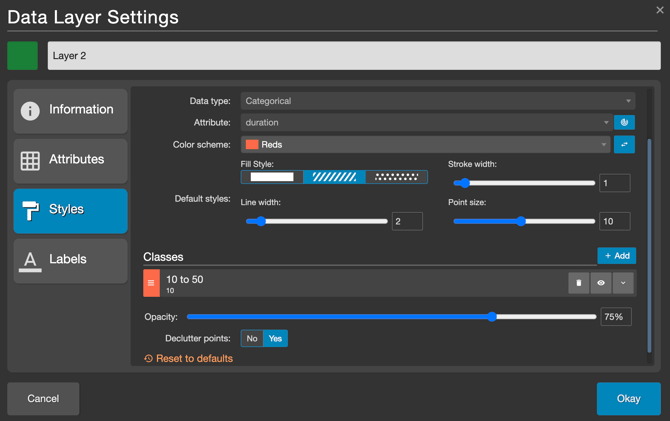Expand the 10 to 50 class options
Viewport: 670px width, 421px height.
pyautogui.click(x=623, y=283)
